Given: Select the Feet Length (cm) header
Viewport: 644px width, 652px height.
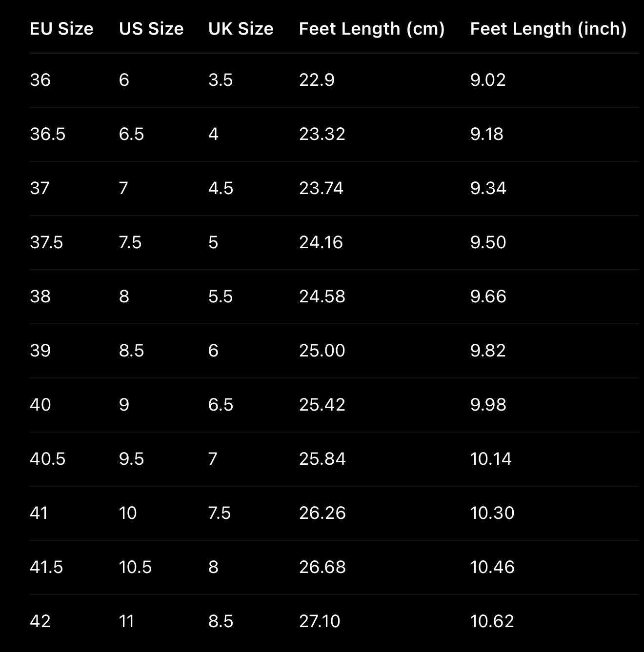Looking at the screenshot, I should 372,29.
